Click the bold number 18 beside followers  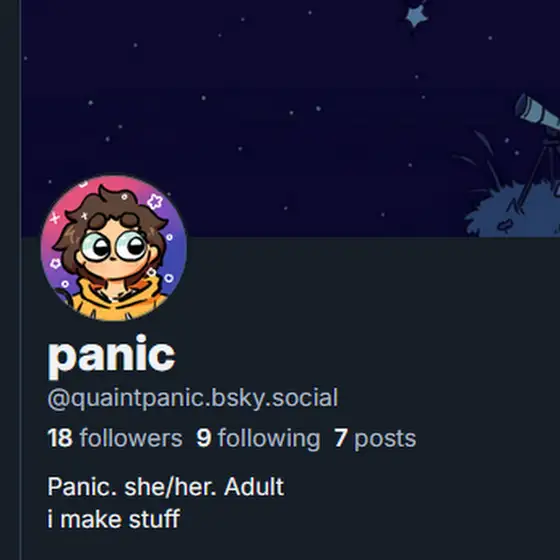[x=60, y=438]
